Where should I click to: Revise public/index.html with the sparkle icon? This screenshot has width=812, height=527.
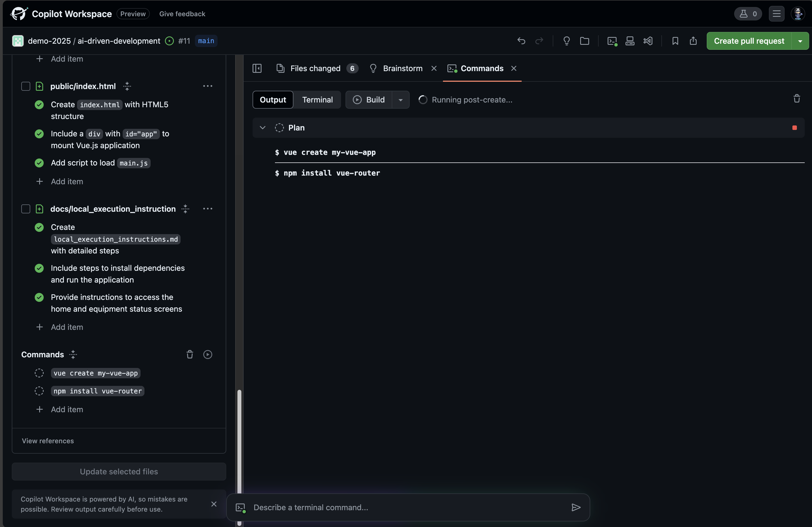pyautogui.click(x=127, y=86)
